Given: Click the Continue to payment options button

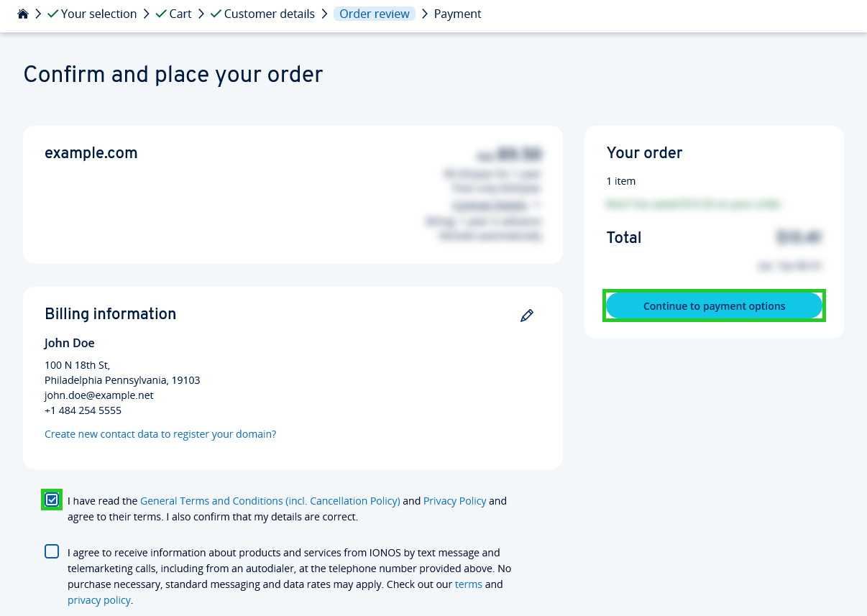Looking at the screenshot, I should (x=714, y=305).
